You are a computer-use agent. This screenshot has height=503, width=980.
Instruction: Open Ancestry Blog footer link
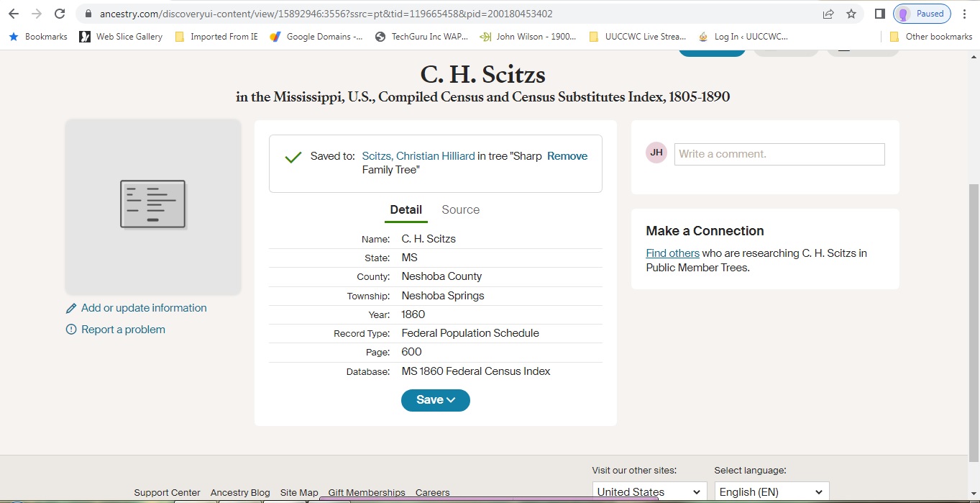pos(240,493)
